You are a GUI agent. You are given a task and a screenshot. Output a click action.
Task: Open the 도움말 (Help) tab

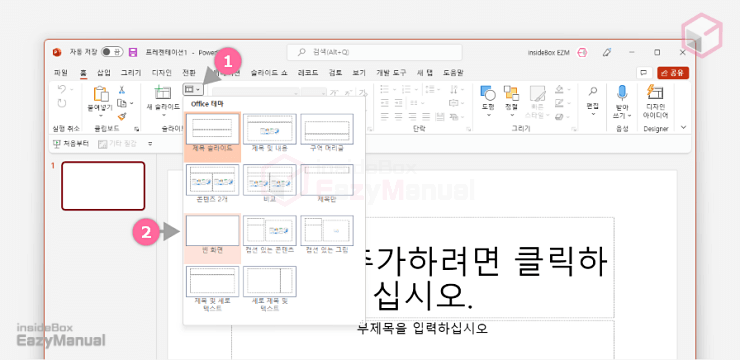(453, 73)
